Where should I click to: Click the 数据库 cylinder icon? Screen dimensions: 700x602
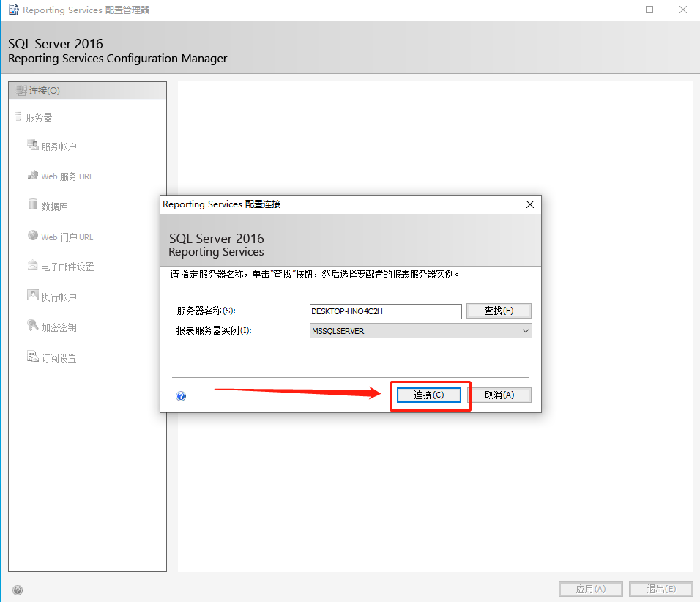tap(33, 204)
